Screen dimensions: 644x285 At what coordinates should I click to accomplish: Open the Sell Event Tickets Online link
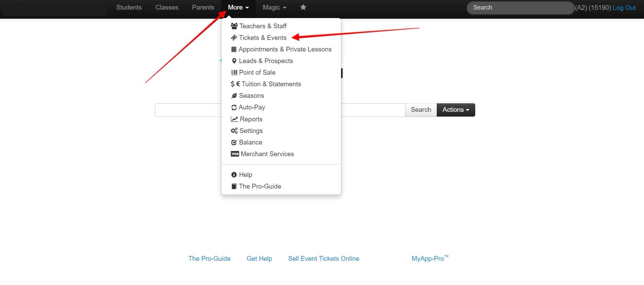pyautogui.click(x=323, y=258)
